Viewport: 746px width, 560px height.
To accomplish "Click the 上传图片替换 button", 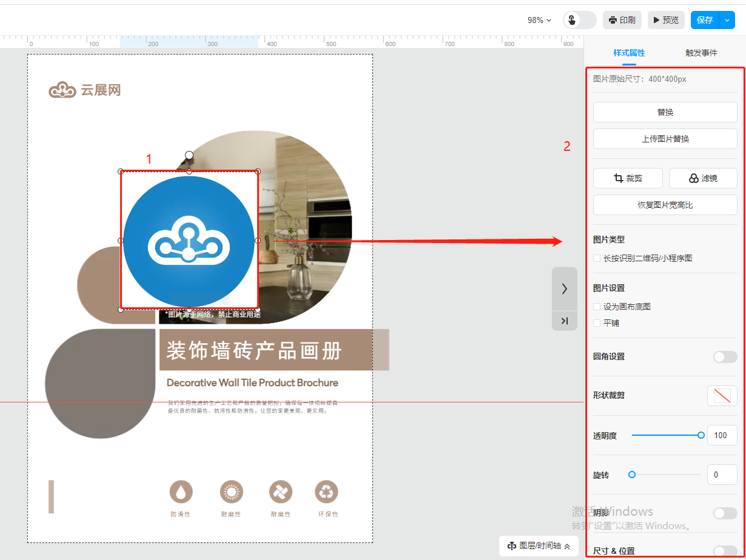I will pos(665,139).
